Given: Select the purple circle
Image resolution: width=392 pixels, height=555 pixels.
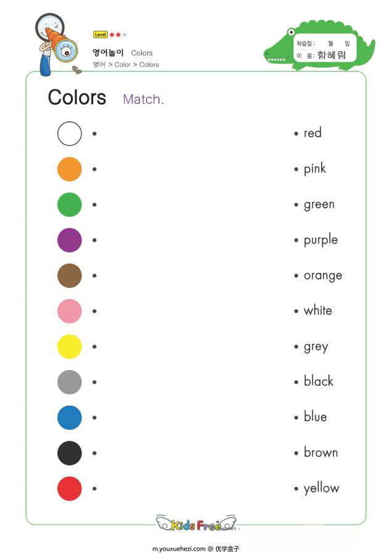Looking at the screenshot, I should click(x=70, y=240).
